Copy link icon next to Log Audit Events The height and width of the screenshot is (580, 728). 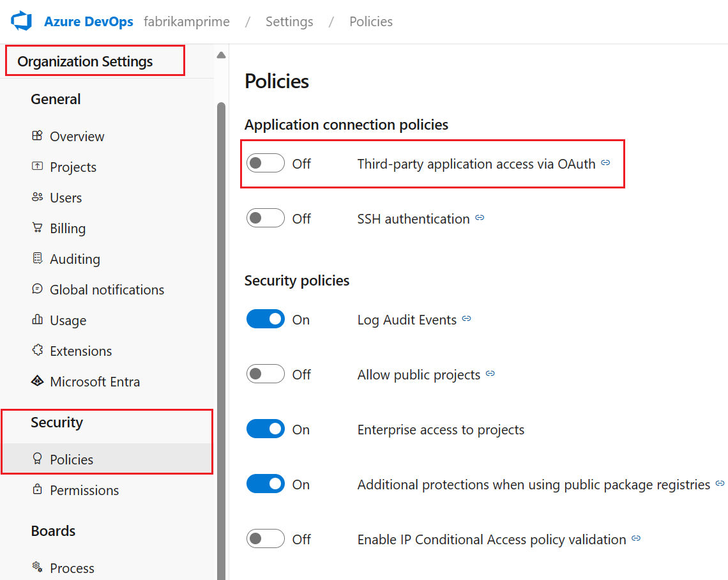(467, 319)
